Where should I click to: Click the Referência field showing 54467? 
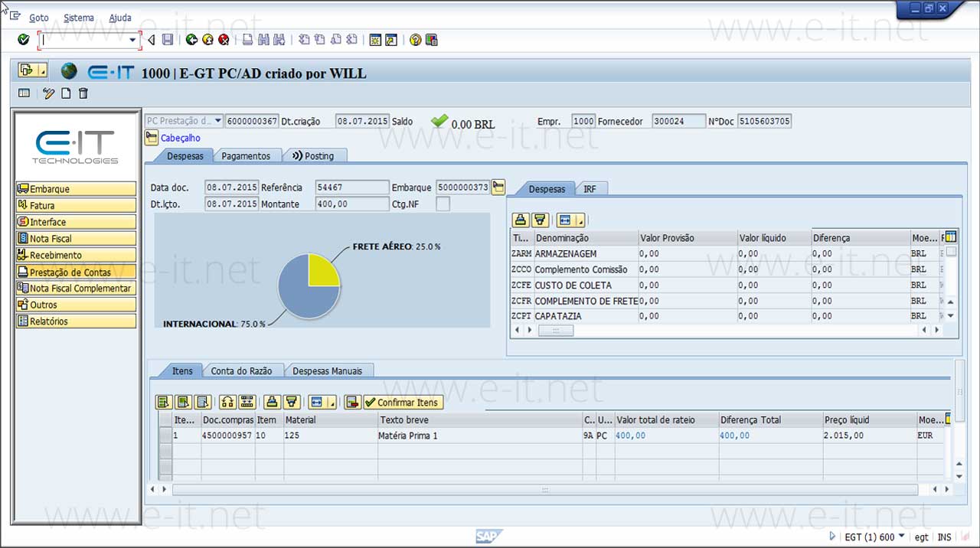[x=352, y=187]
